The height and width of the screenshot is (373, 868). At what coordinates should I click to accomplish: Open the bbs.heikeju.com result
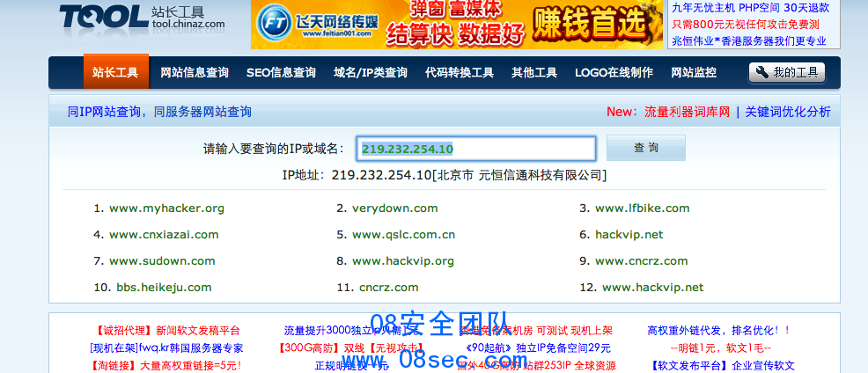pos(164,288)
